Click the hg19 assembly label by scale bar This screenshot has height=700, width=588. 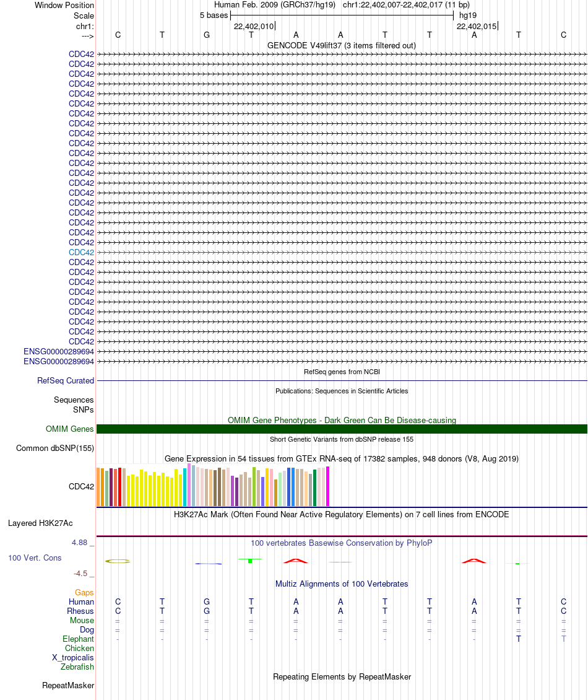click(468, 15)
